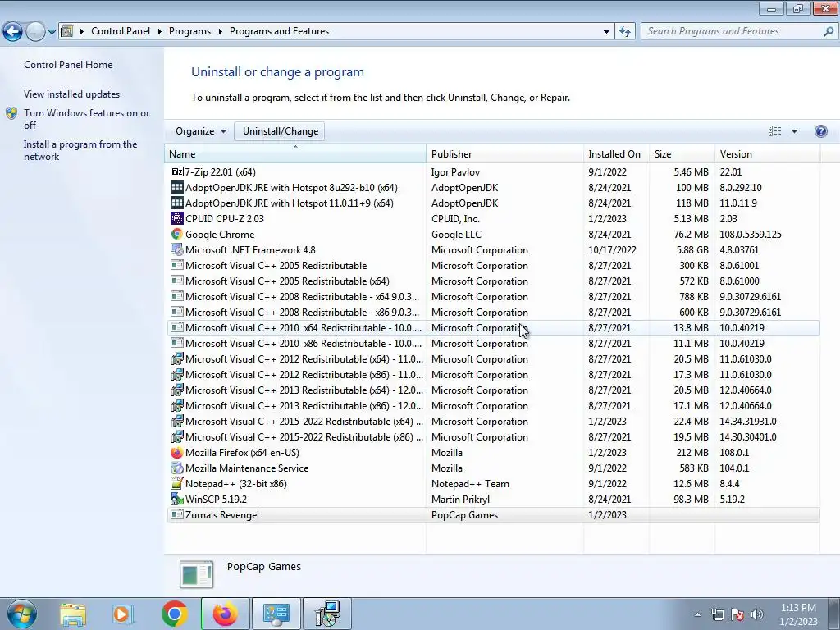Viewport: 840px width, 630px height.
Task: Open View installed updates link
Action: 72,94
